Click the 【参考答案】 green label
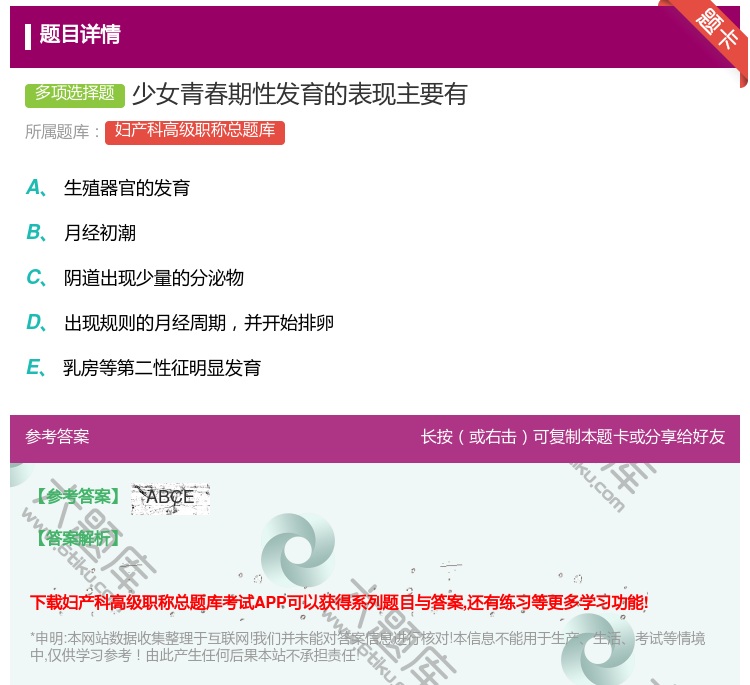750x685 pixels. click(x=78, y=497)
